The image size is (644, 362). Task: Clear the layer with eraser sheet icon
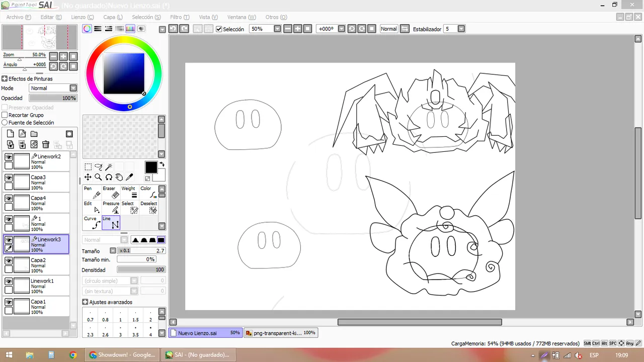[x=34, y=144]
